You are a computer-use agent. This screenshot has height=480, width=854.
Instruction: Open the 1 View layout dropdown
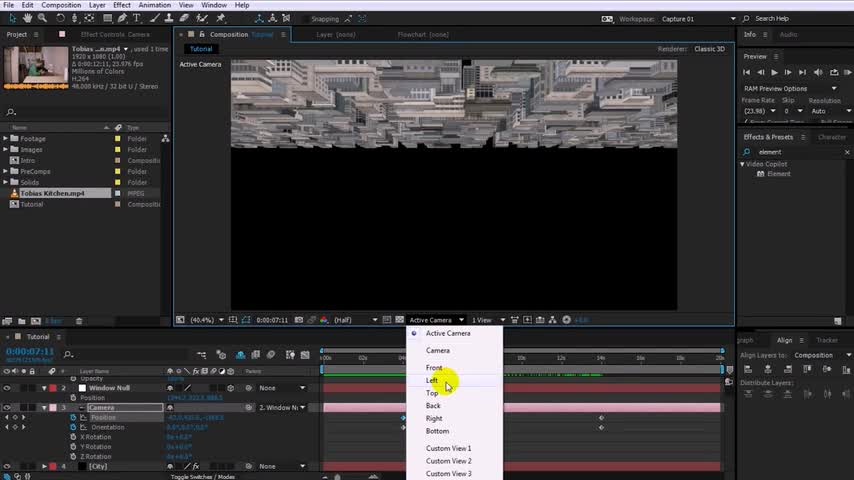[x=488, y=320]
